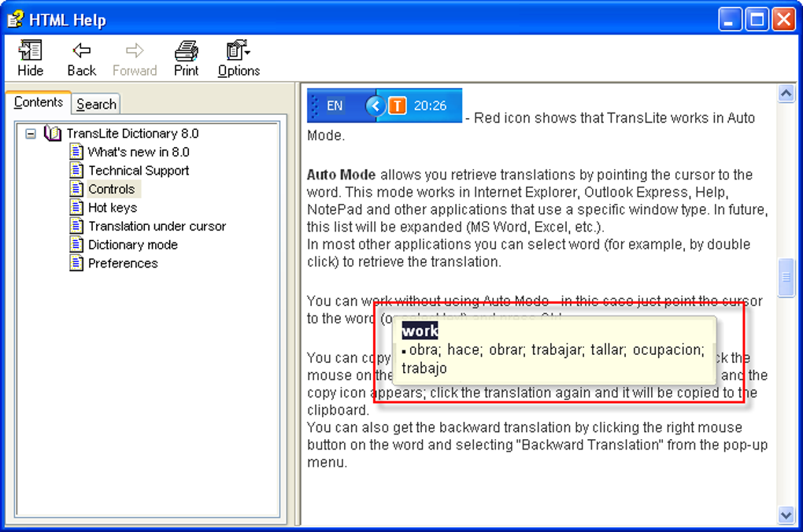Select the Controls topic
This screenshot has width=803, height=532.
[112, 189]
